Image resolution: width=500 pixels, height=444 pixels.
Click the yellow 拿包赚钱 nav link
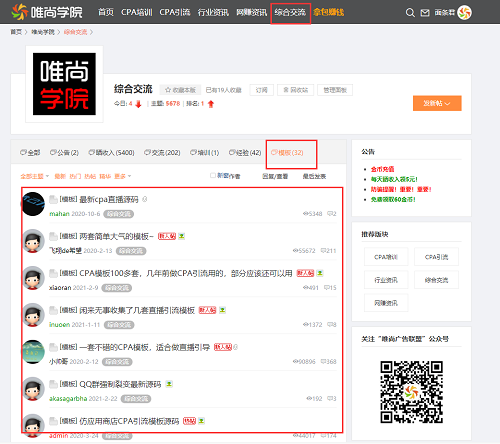[329, 12]
